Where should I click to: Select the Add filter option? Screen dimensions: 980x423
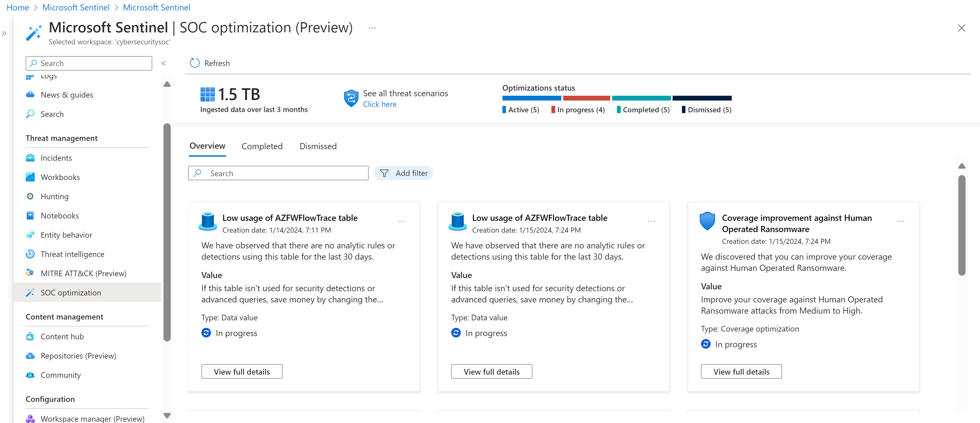(x=403, y=173)
